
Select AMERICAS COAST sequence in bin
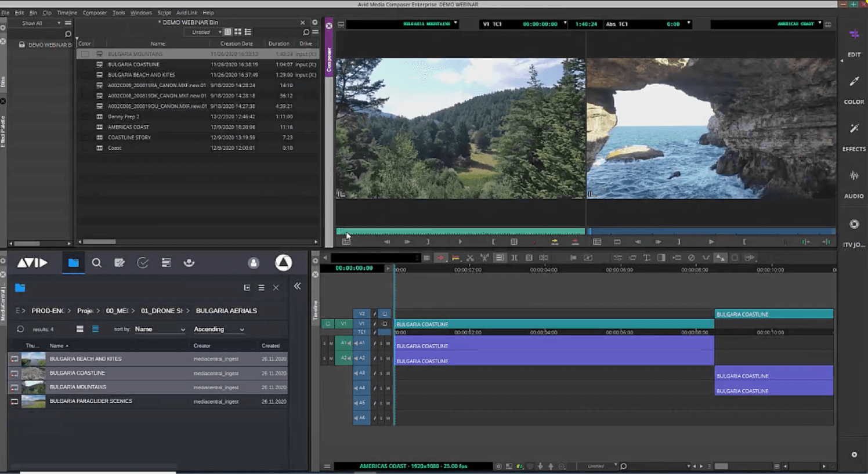(128, 127)
